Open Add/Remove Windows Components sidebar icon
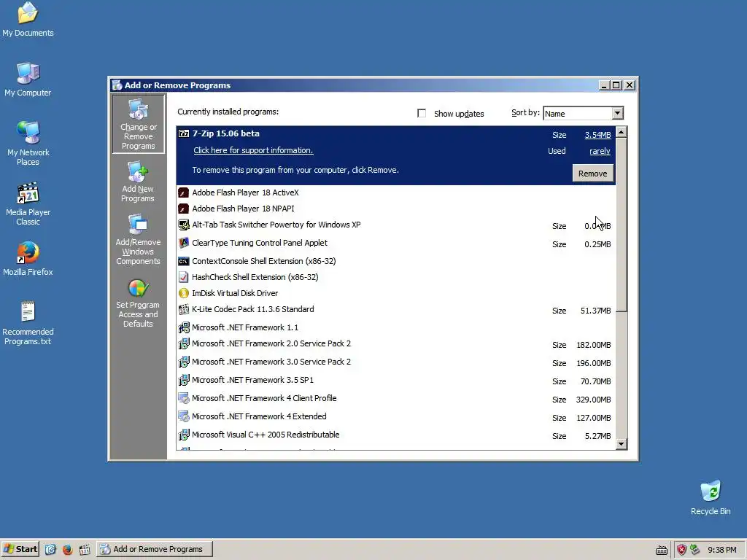This screenshot has height=560, width=747. point(138,239)
